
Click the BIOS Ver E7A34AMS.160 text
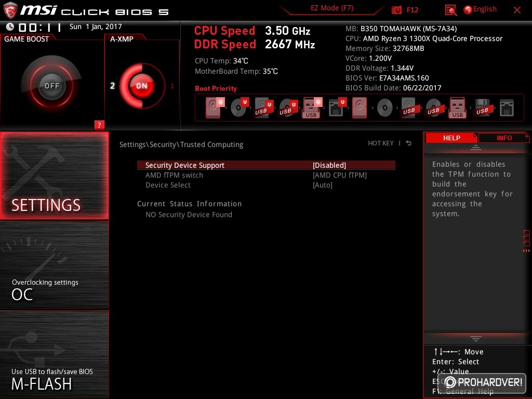coord(387,78)
